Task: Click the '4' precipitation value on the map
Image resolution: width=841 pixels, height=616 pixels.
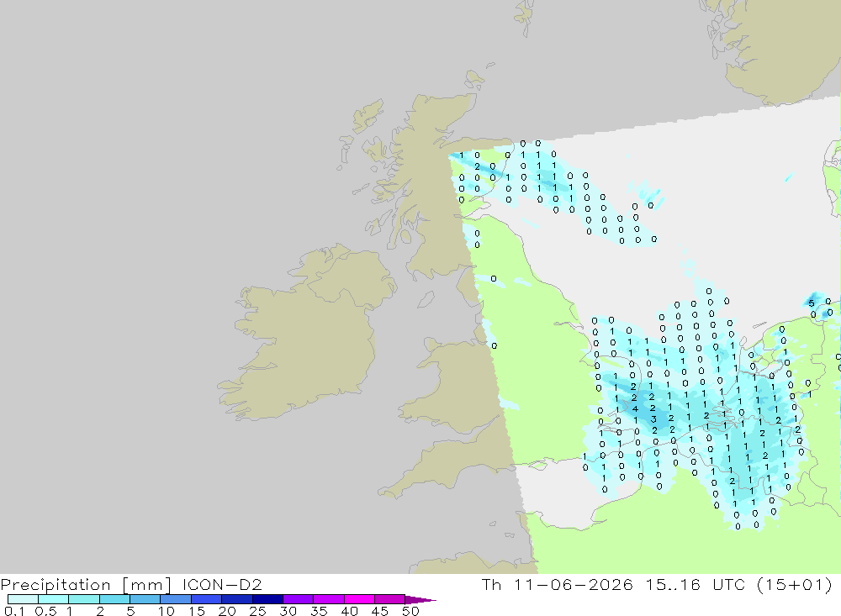Action: click(x=635, y=408)
